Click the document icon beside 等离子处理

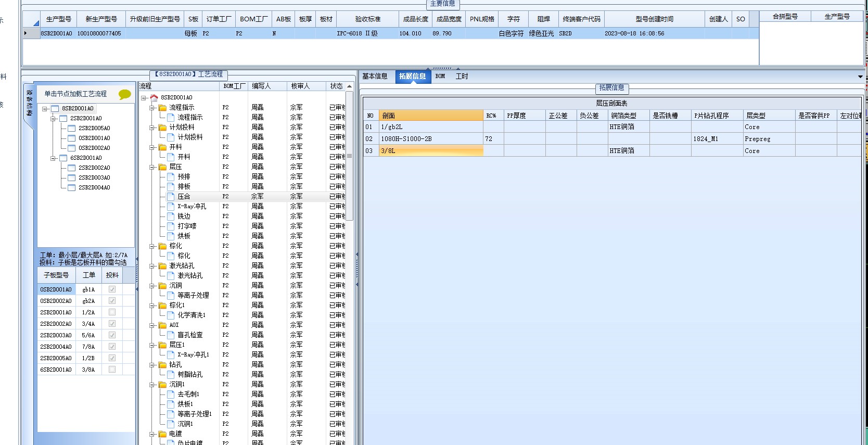pos(171,295)
